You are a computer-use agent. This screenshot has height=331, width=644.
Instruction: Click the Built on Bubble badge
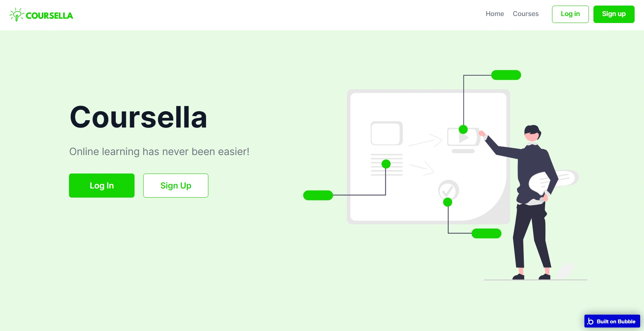point(612,321)
